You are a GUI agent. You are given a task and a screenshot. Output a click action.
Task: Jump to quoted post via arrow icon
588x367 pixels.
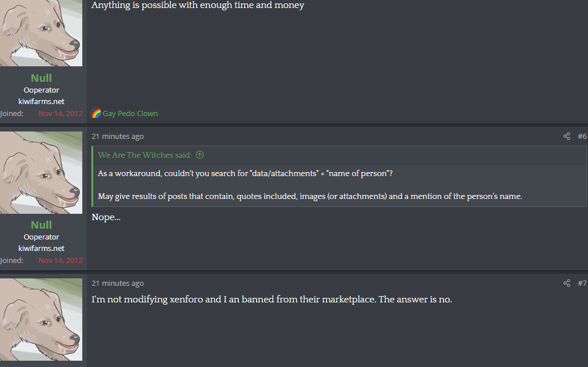pos(200,154)
